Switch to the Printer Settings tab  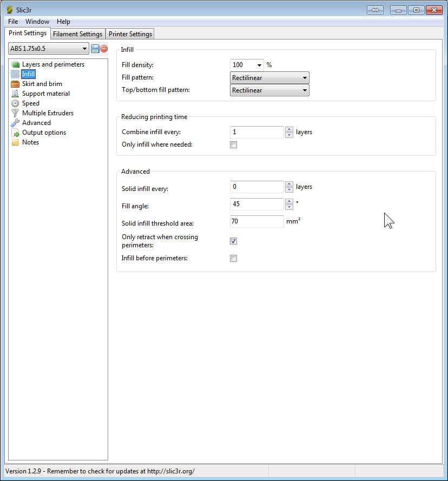tap(130, 34)
